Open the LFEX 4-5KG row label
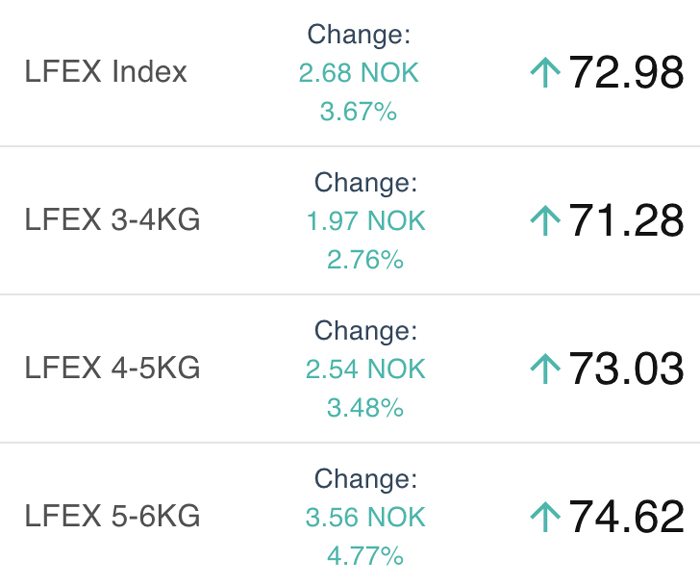This screenshot has height=585, width=700. [112, 369]
